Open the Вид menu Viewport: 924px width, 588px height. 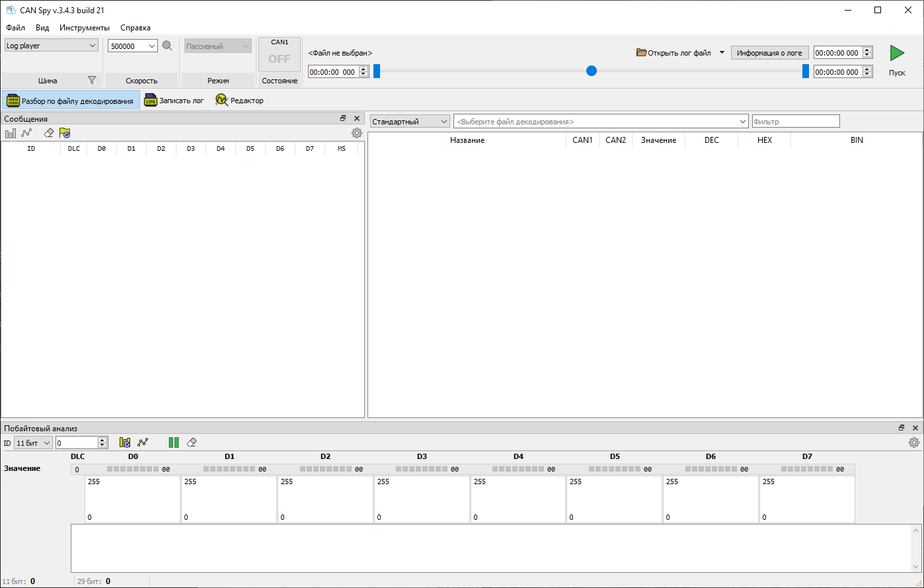pyautogui.click(x=42, y=28)
